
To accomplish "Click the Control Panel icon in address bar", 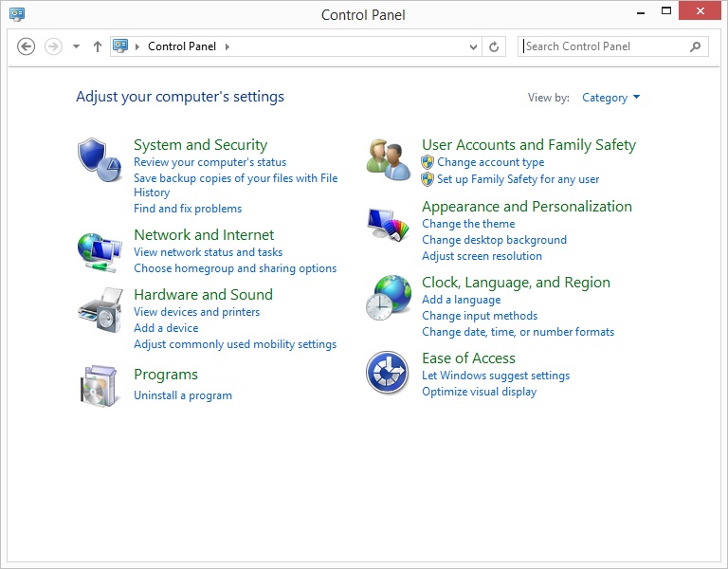I will click(120, 46).
